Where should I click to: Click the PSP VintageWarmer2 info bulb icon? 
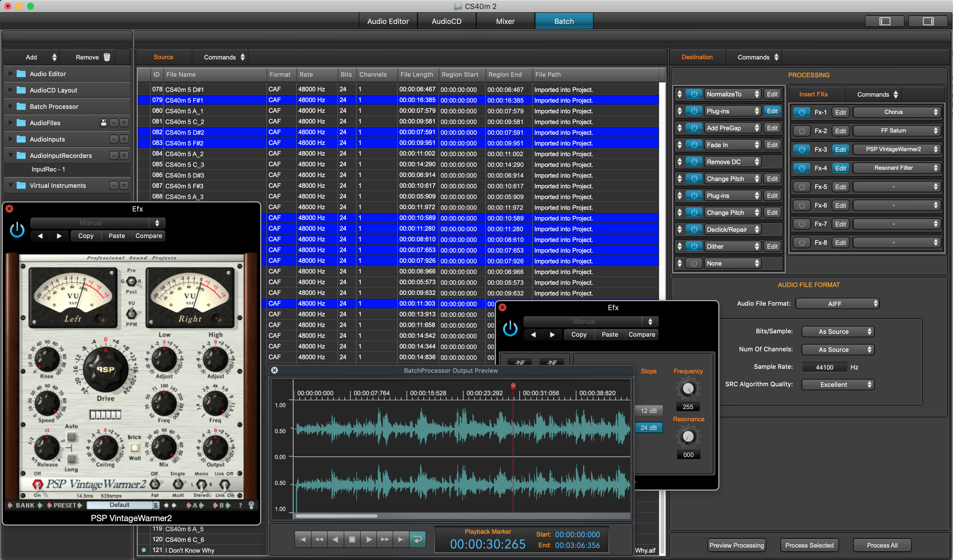(251, 505)
